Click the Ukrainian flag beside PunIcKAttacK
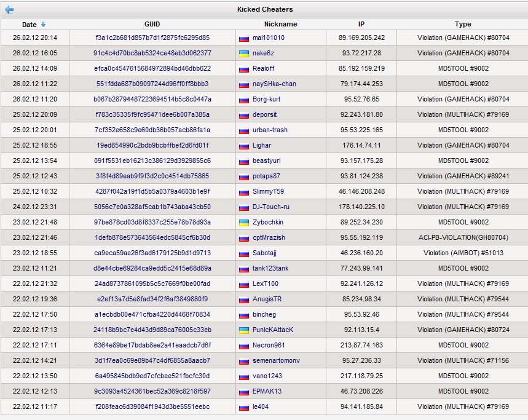This screenshot has width=528, height=420. tap(244, 330)
